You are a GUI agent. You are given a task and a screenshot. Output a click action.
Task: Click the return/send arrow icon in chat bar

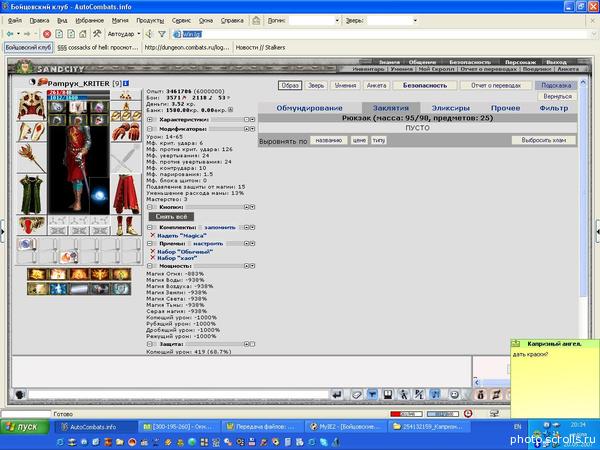[x=337, y=394]
